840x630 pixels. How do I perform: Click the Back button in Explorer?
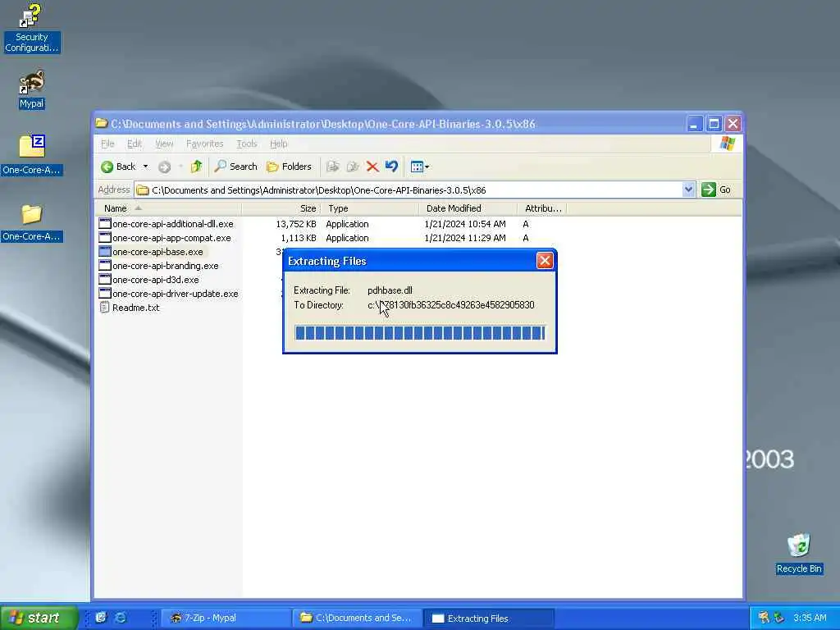[x=119, y=167]
